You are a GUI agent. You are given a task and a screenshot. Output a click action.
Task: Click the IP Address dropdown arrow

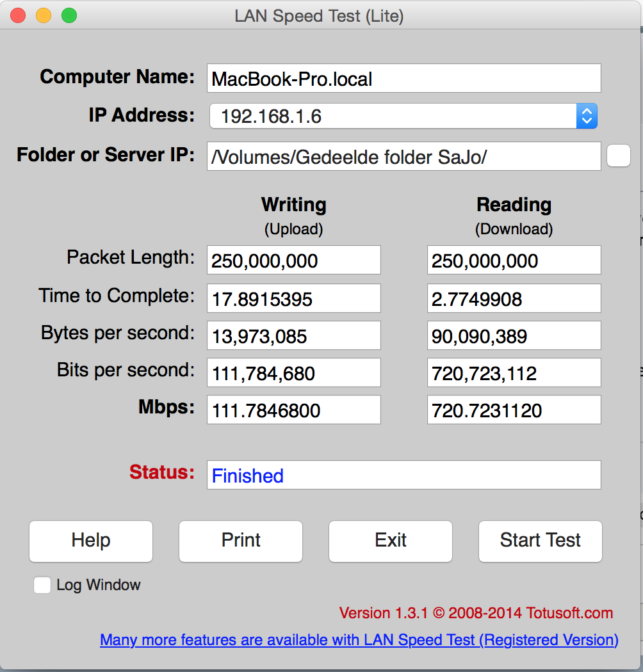pos(587,116)
